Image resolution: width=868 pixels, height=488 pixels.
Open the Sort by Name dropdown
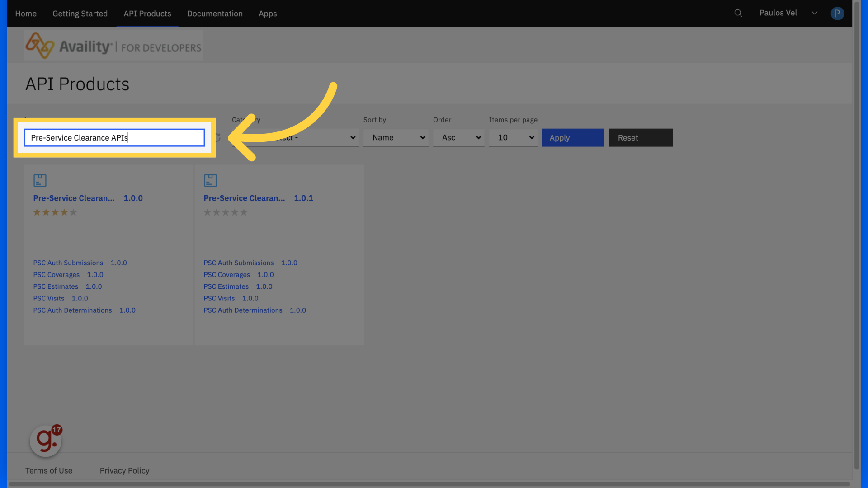(396, 138)
